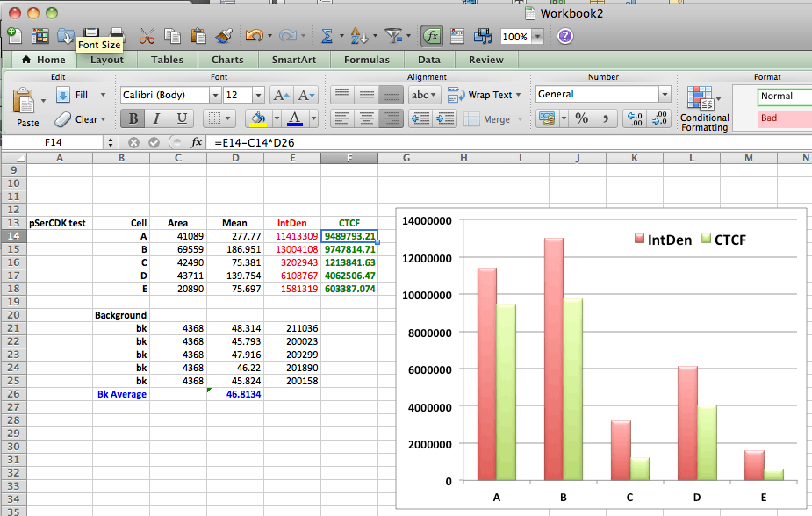Open the 100% zoom level dropdown
Screen dimensions: 812x516
536,37
